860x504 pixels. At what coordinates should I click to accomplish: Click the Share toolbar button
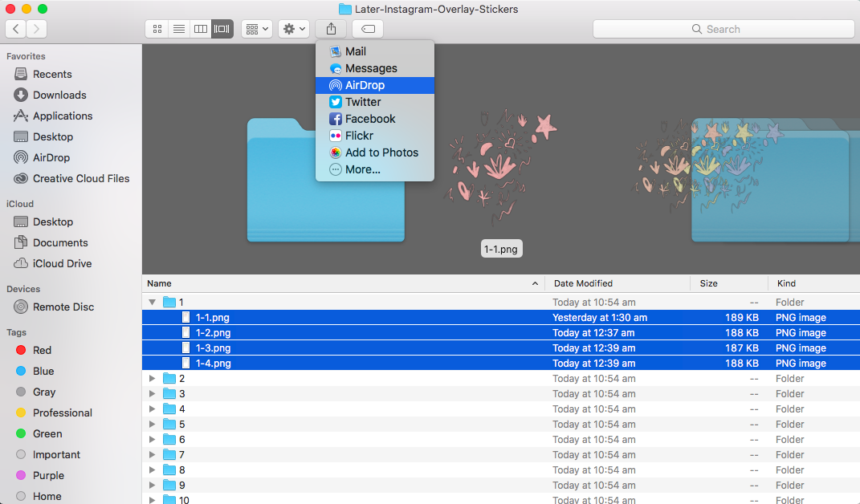tap(331, 29)
